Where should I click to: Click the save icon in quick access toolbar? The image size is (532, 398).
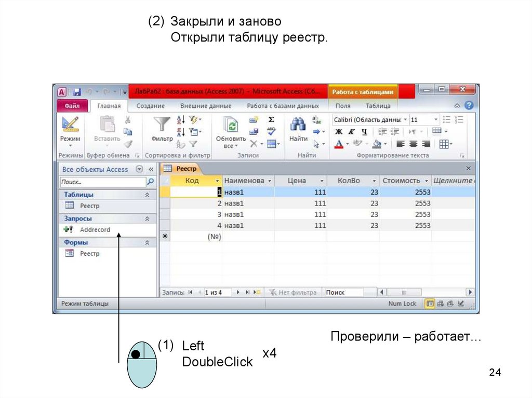[x=77, y=92]
